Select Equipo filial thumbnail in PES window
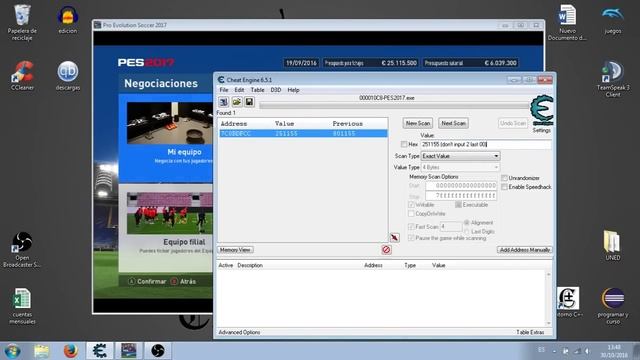The width and height of the screenshot is (640, 360). 170,213
